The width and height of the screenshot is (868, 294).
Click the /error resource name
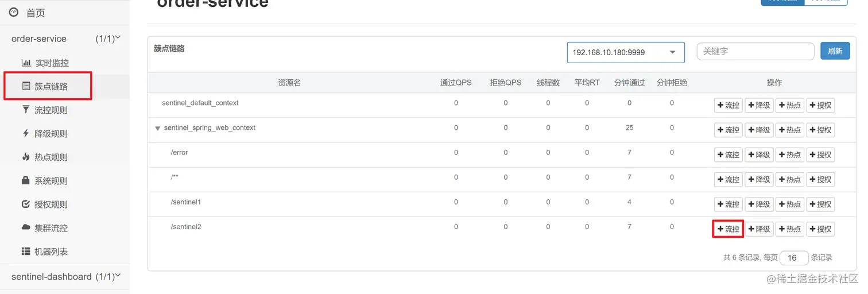tap(179, 153)
